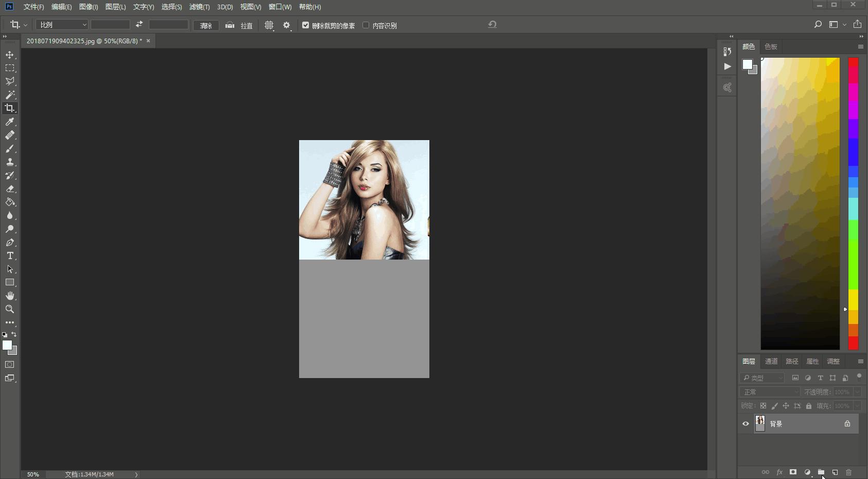Select the Zoom tool

[x=10, y=309]
